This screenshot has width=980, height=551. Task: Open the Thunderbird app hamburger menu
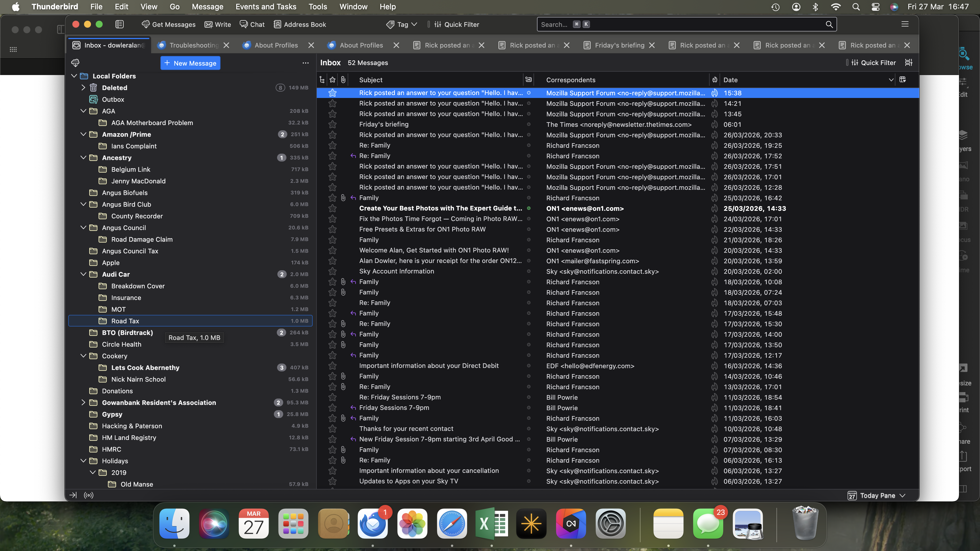tap(905, 24)
